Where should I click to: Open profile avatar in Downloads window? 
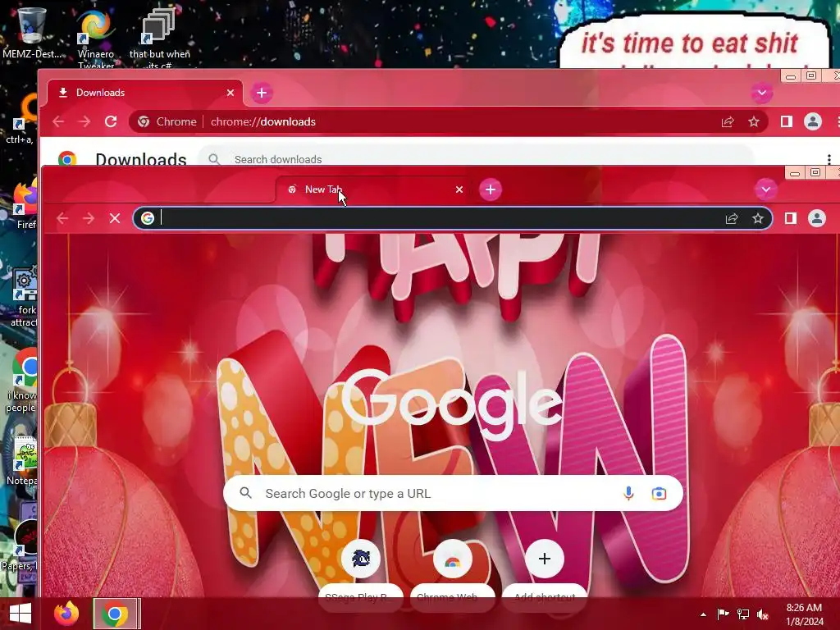[813, 121]
